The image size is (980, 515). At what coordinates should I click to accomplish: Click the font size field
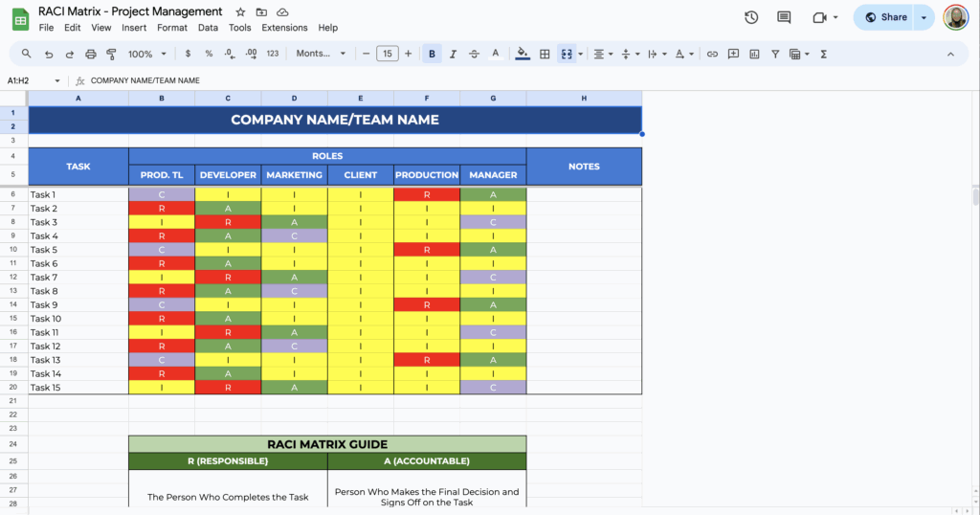click(x=388, y=54)
